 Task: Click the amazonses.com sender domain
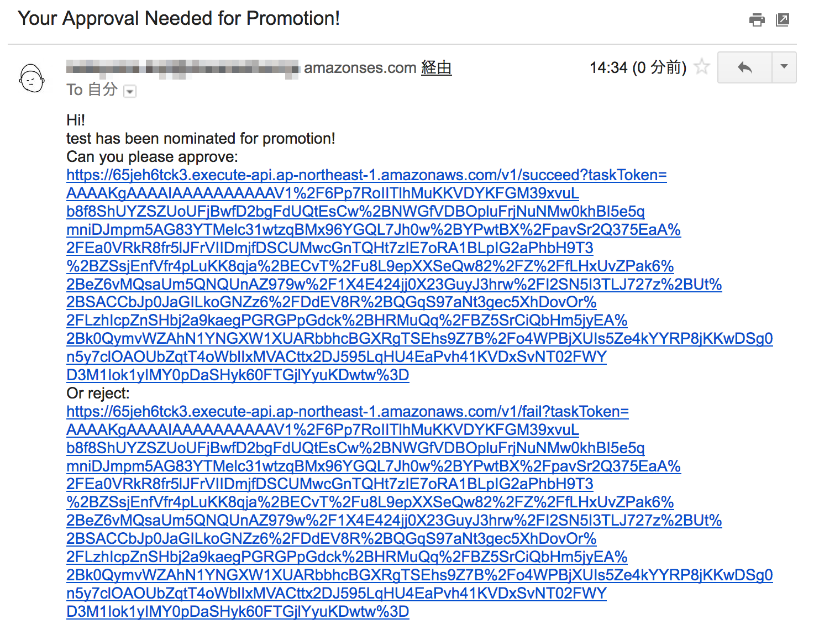360,67
